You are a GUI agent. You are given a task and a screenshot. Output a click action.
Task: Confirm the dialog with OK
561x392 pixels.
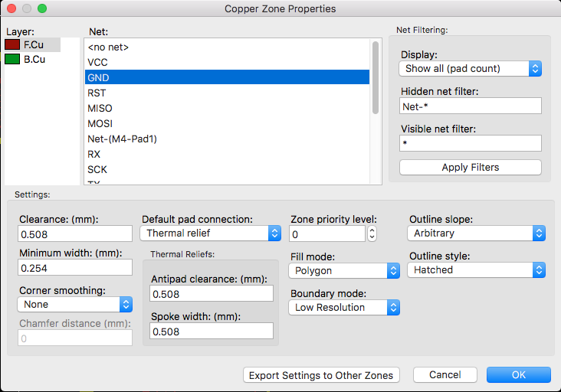pos(519,375)
